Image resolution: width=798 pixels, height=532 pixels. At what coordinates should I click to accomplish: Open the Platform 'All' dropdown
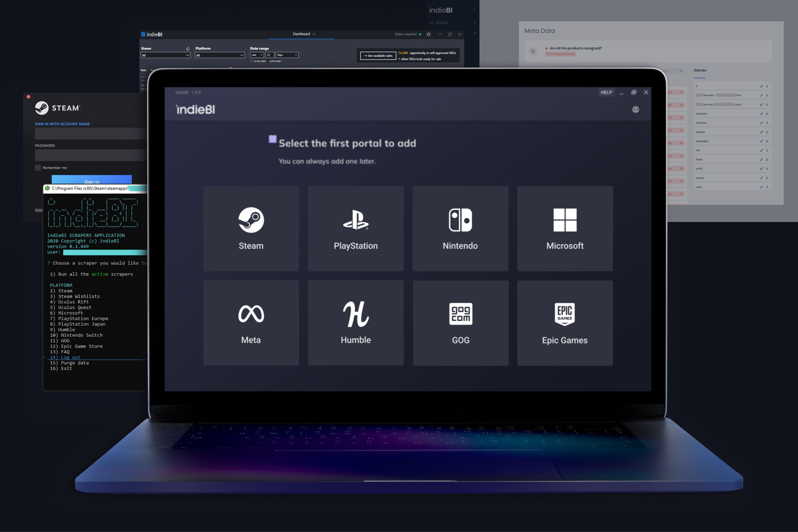(220, 55)
